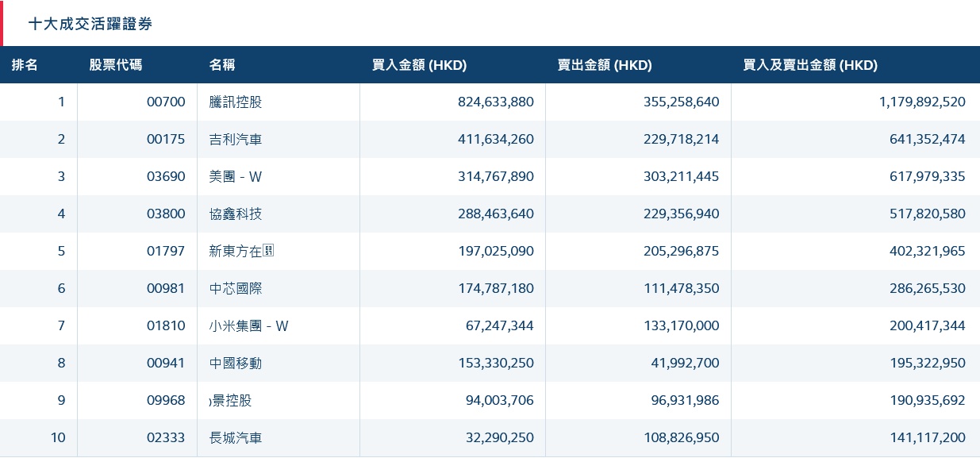980x458 pixels.
Task: Click buy amount 824,633,880
Action: [496, 102]
